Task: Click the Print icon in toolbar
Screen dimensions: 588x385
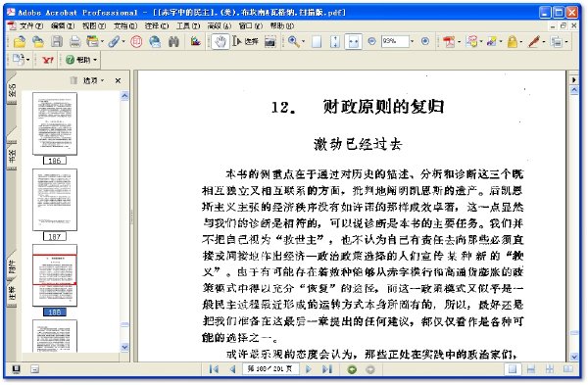Action: pyautogui.click(x=75, y=41)
